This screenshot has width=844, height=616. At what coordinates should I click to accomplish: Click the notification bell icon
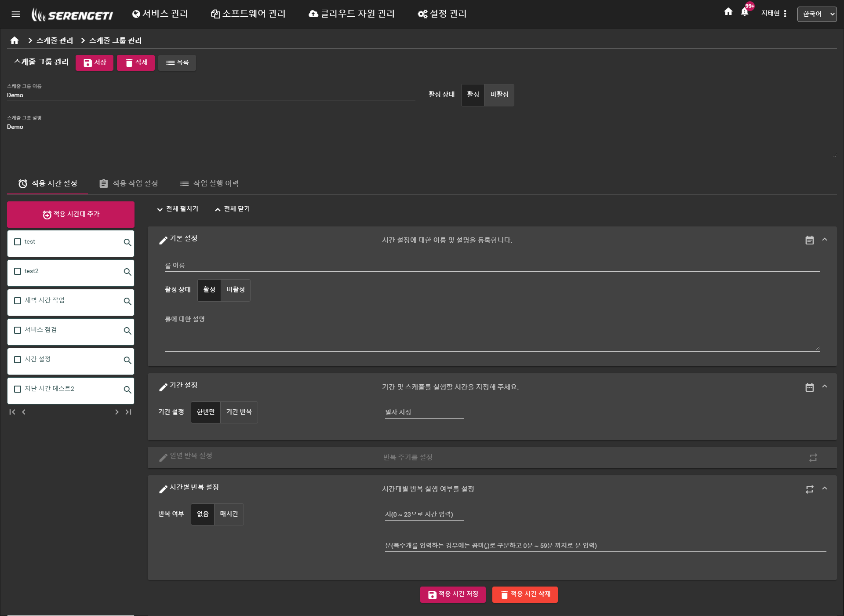[x=744, y=12]
